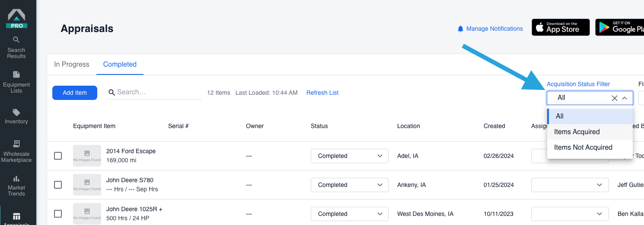Click created date 10/11/2023
This screenshot has height=225, width=644.
(499, 214)
